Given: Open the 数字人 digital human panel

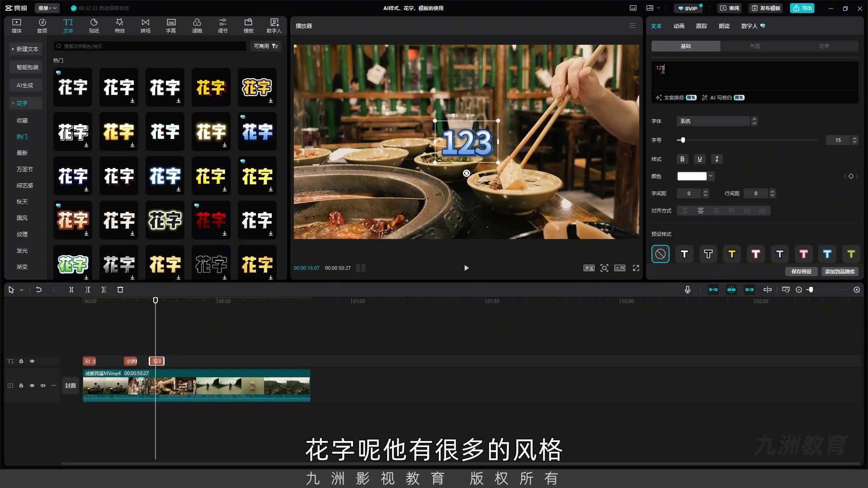Looking at the screenshot, I should 274,26.
